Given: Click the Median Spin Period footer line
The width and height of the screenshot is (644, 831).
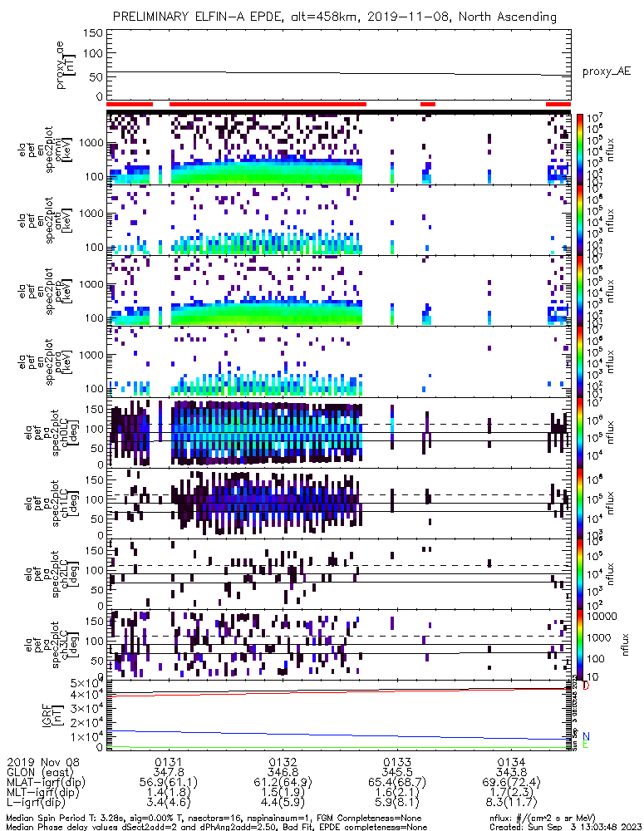Looking at the screenshot, I should pos(214,819).
